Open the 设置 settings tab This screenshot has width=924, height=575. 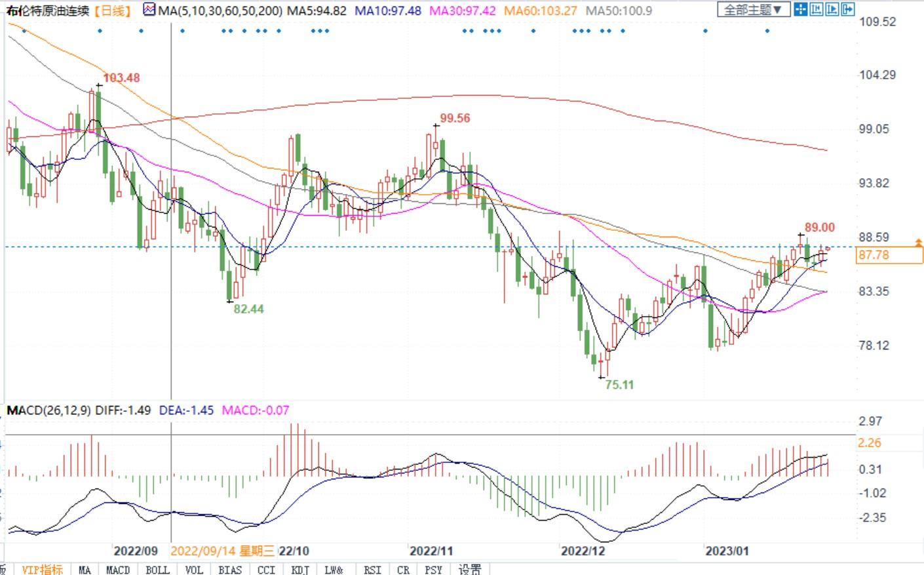tap(469, 569)
